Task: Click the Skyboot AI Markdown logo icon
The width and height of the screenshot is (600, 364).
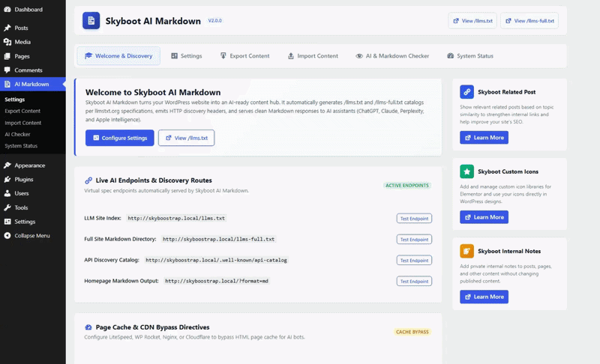Action: click(x=91, y=21)
